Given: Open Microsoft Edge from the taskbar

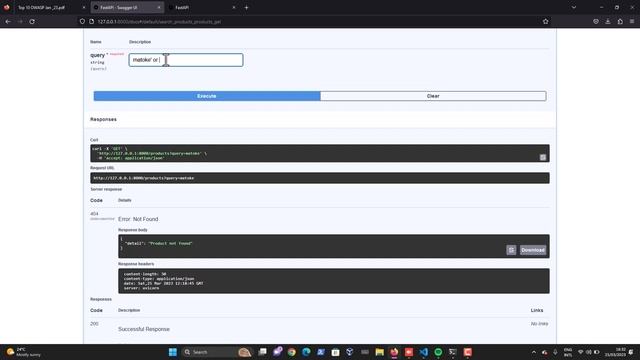Looking at the screenshot, I should point(306,352).
